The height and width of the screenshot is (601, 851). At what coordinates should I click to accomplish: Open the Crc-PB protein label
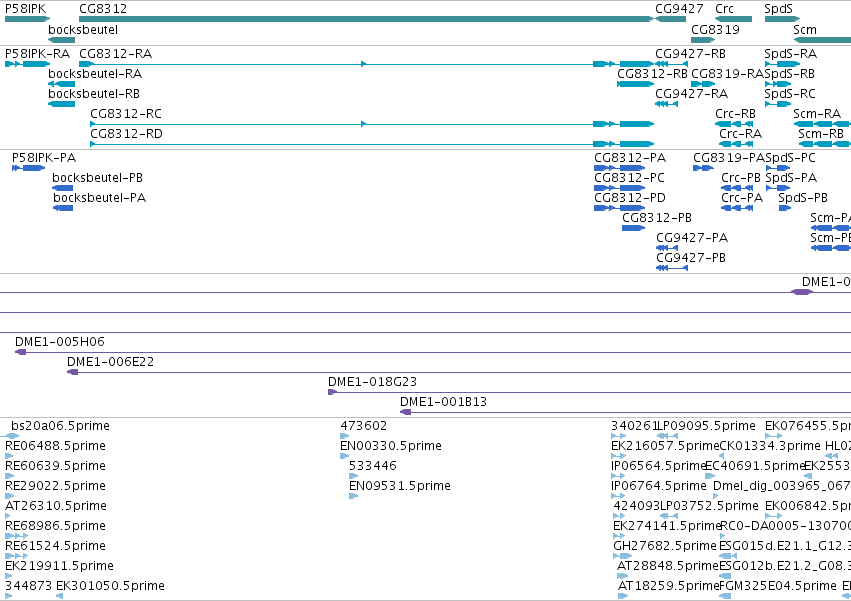(x=741, y=178)
